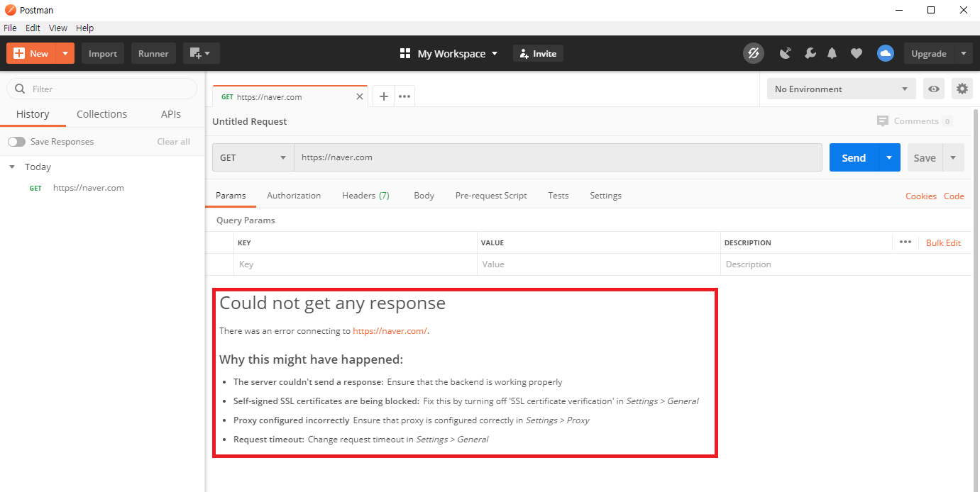Click the orange New button

31,53
